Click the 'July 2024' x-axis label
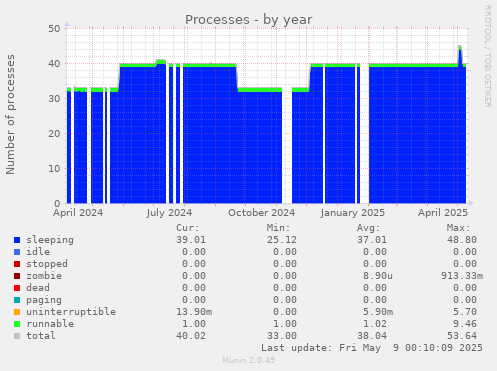 click(169, 213)
